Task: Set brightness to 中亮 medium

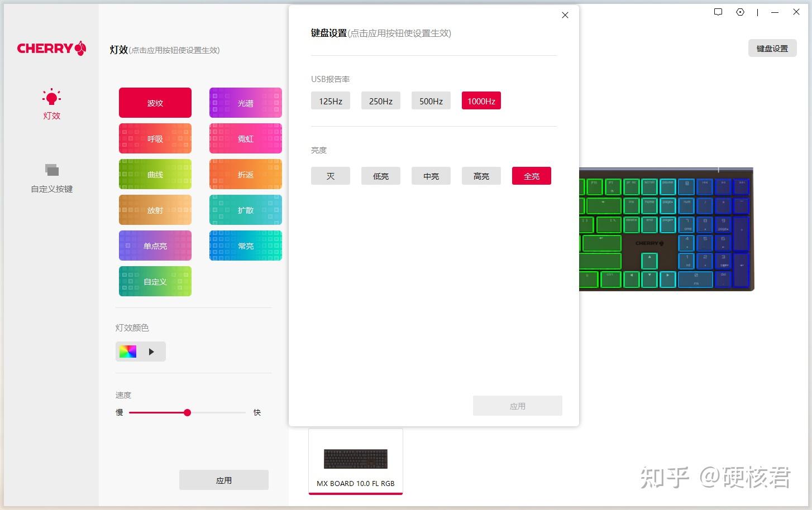Action: tap(431, 176)
